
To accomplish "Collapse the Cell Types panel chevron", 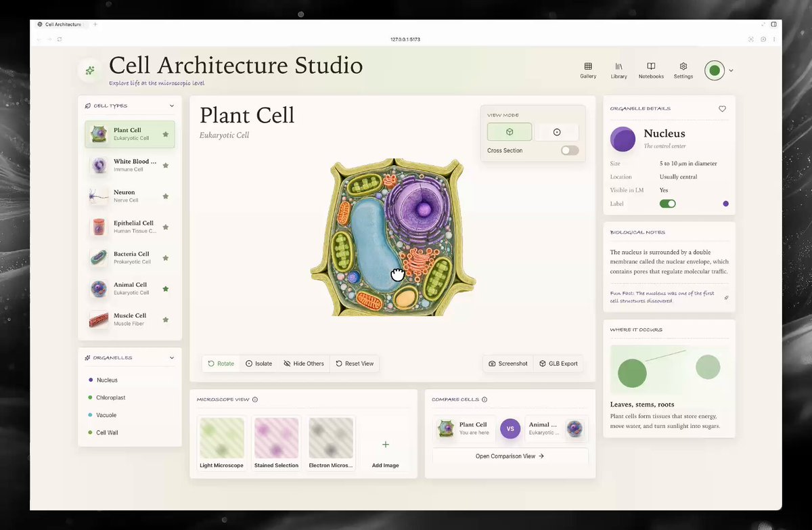I will pos(172,106).
